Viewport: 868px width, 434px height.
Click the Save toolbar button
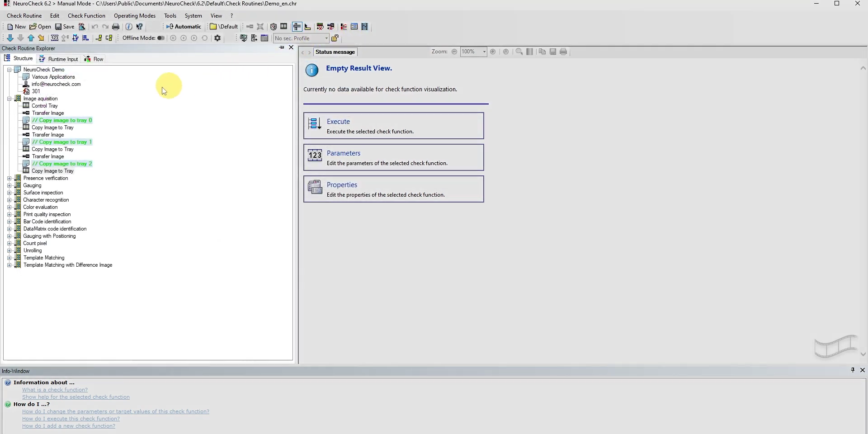click(65, 27)
